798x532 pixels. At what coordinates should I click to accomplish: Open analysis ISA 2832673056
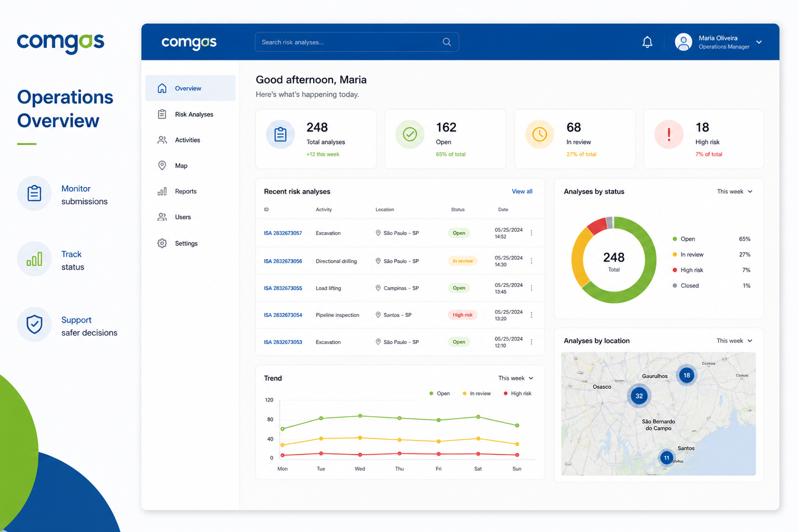click(283, 261)
